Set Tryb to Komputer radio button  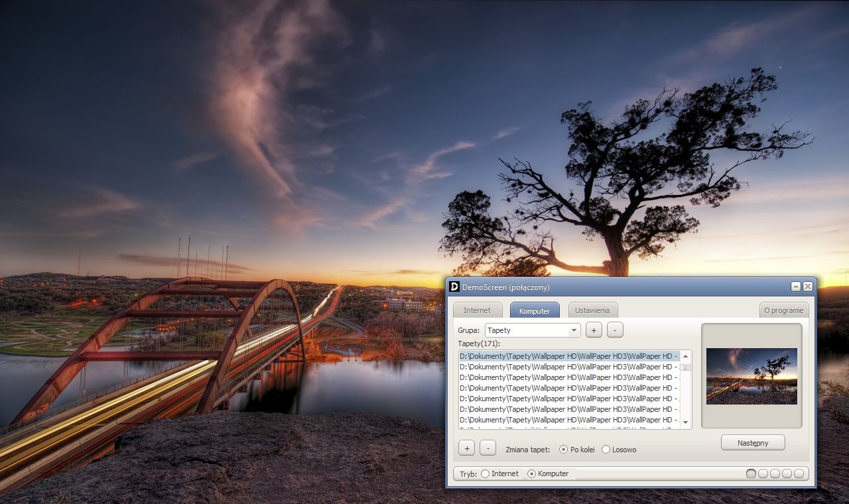tap(531, 473)
